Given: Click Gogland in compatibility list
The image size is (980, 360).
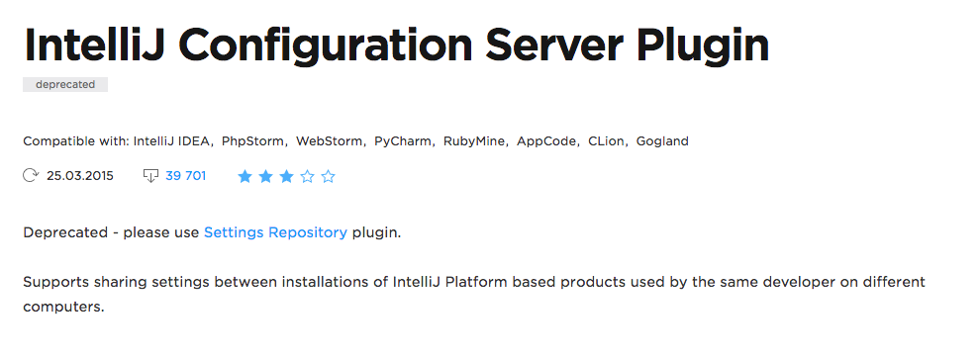Looking at the screenshot, I should 662,141.
